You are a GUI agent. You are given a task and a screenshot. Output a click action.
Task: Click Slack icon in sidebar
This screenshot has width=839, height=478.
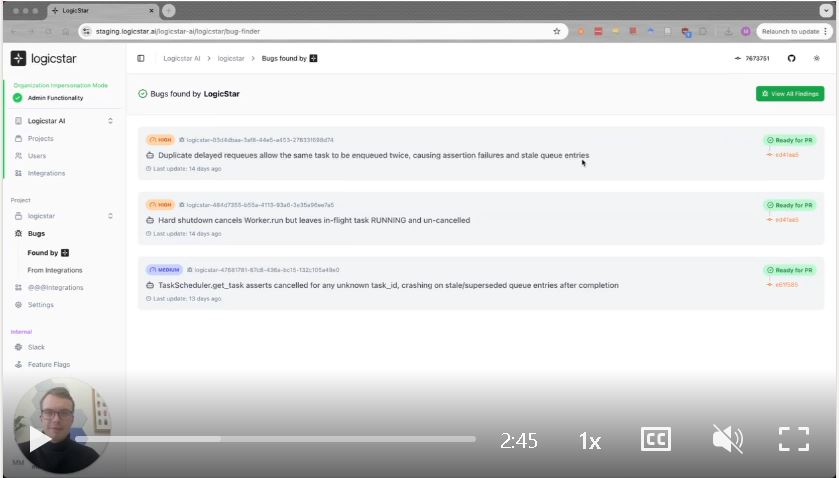[x=18, y=347]
